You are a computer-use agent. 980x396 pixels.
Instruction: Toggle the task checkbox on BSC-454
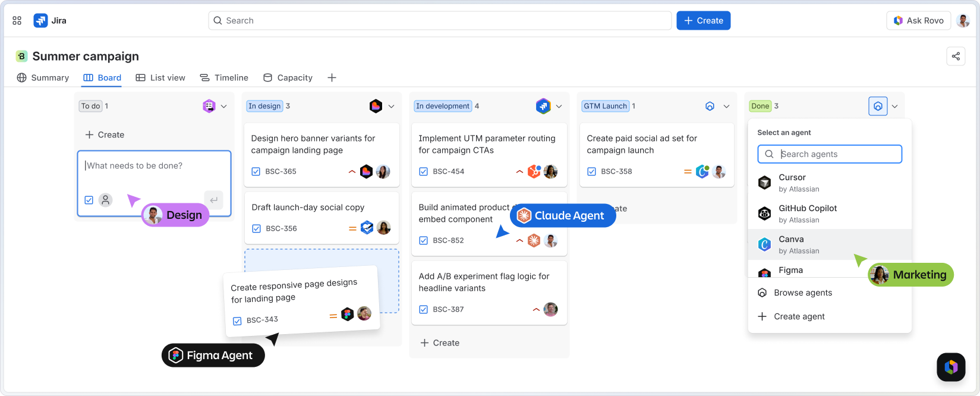click(424, 171)
